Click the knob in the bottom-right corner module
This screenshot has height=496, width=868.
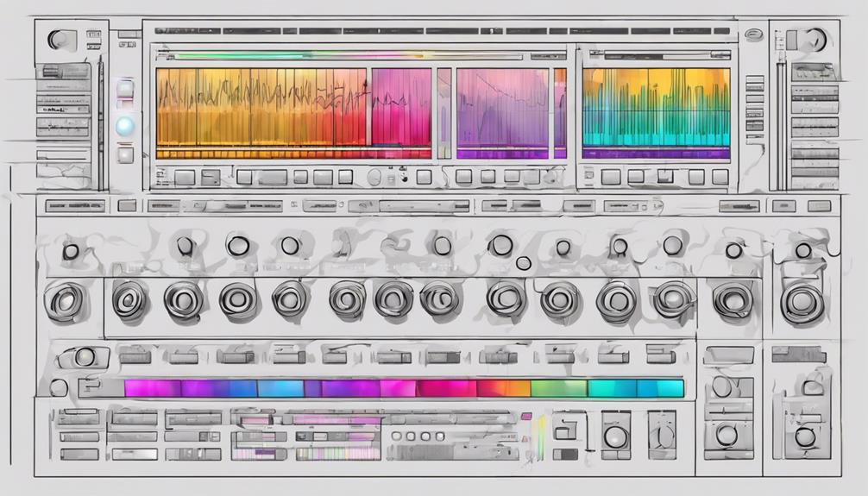[805, 436]
